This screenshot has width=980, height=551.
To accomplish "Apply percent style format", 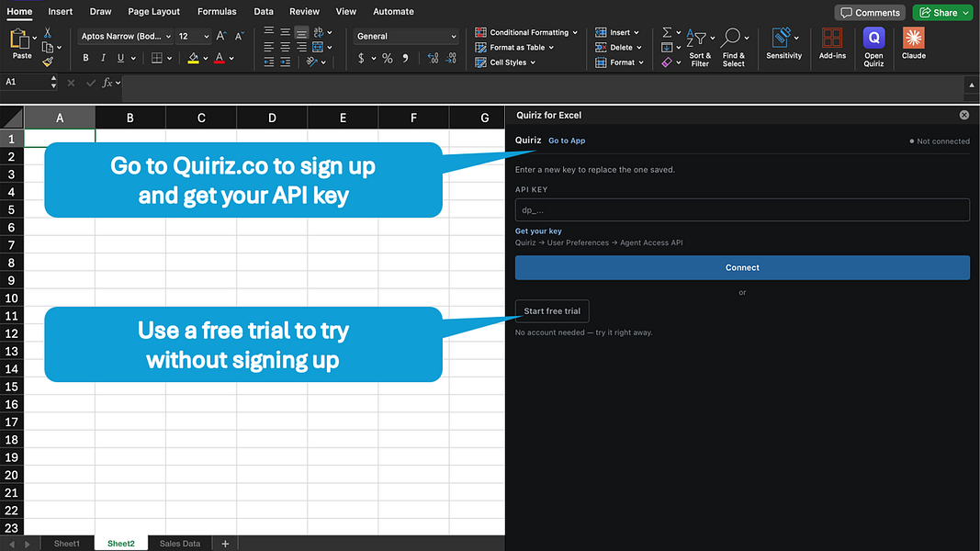I will coord(388,58).
